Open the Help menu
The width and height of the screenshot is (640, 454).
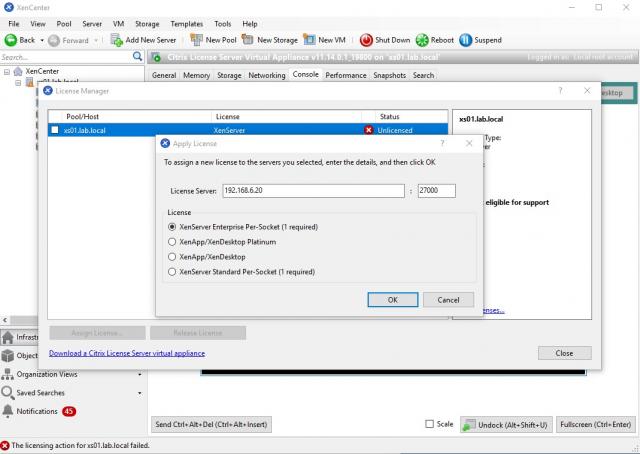pos(249,24)
